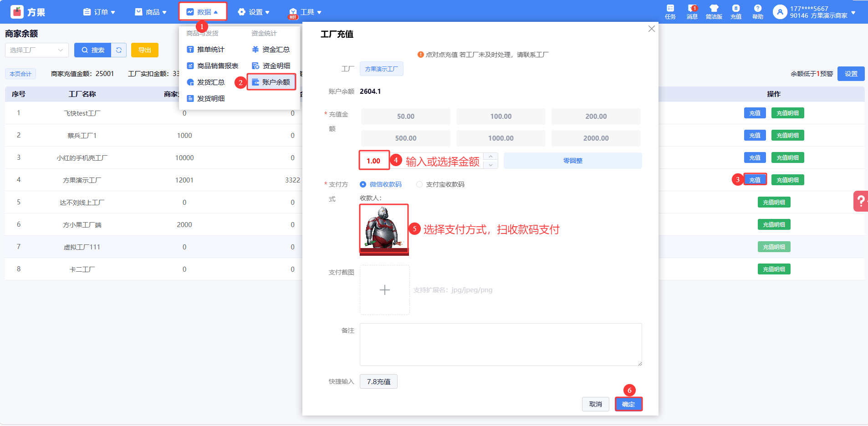Open the 选择工厂 dropdown
868x426 pixels.
37,50
